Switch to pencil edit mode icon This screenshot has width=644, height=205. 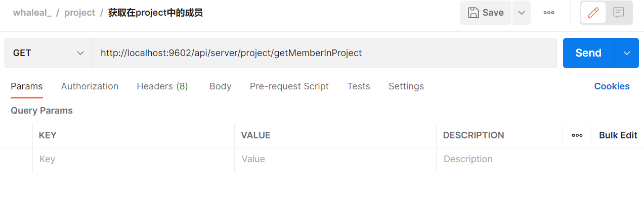593,13
